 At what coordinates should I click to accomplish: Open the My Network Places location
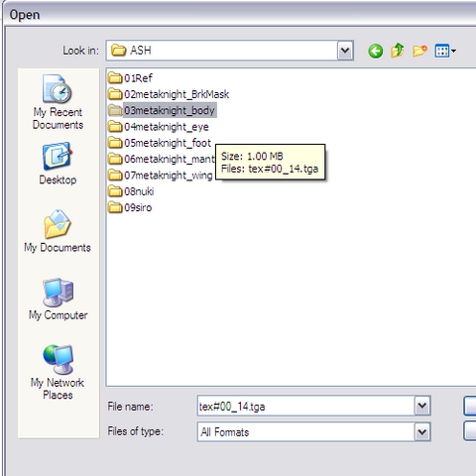coord(58,372)
